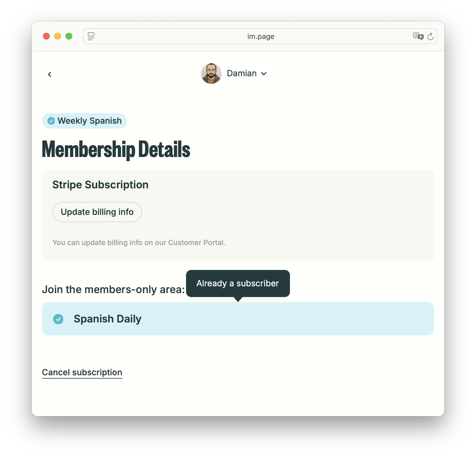Image resolution: width=476 pixels, height=458 pixels.
Task: Expand the Damian account dropdown chevron
Action: [x=264, y=73]
